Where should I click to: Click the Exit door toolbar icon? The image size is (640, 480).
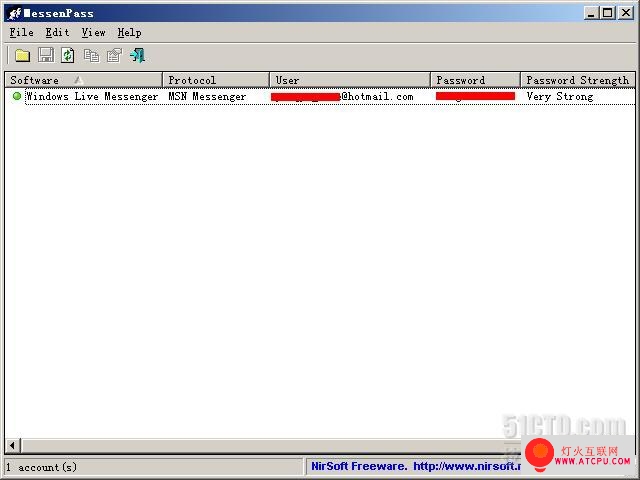coord(138,55)
